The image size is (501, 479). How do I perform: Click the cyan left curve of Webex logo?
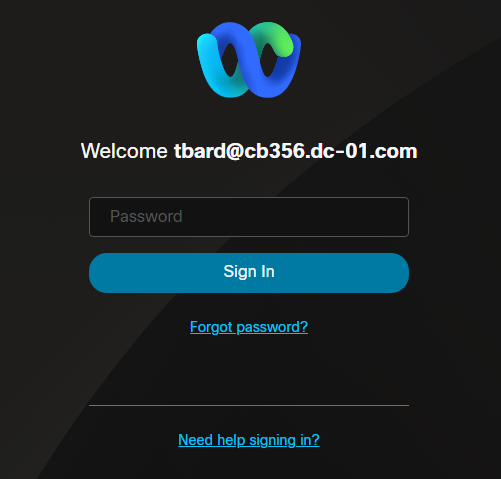pyautogui.click(x=210, y=67)
